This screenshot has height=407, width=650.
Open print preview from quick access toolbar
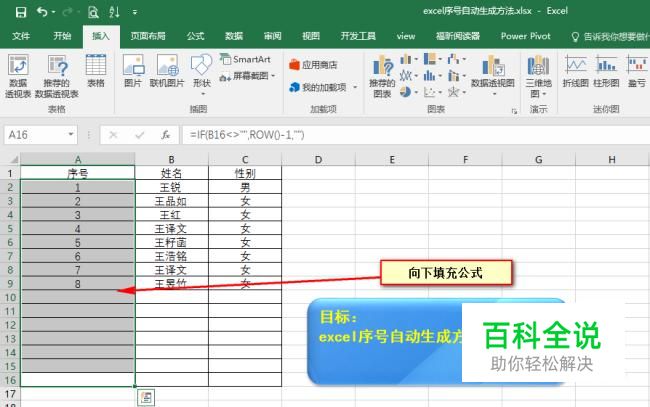[93, 12]
